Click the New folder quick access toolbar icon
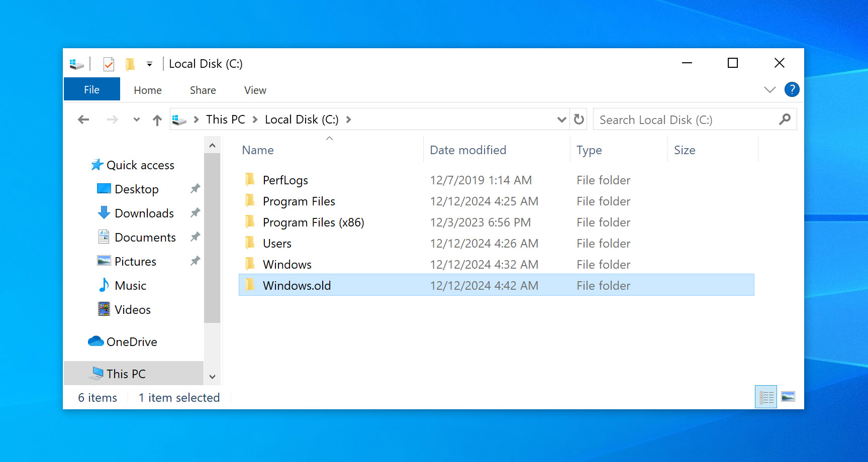Image resolution: width=868 pixels, height=462 pixels. pyautogui.click(x=130, y=64)
